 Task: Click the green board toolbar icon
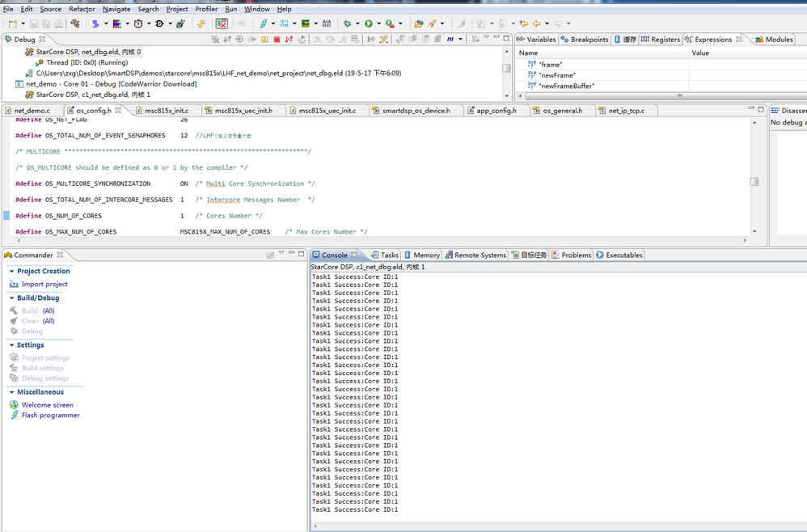coord(305,23)
